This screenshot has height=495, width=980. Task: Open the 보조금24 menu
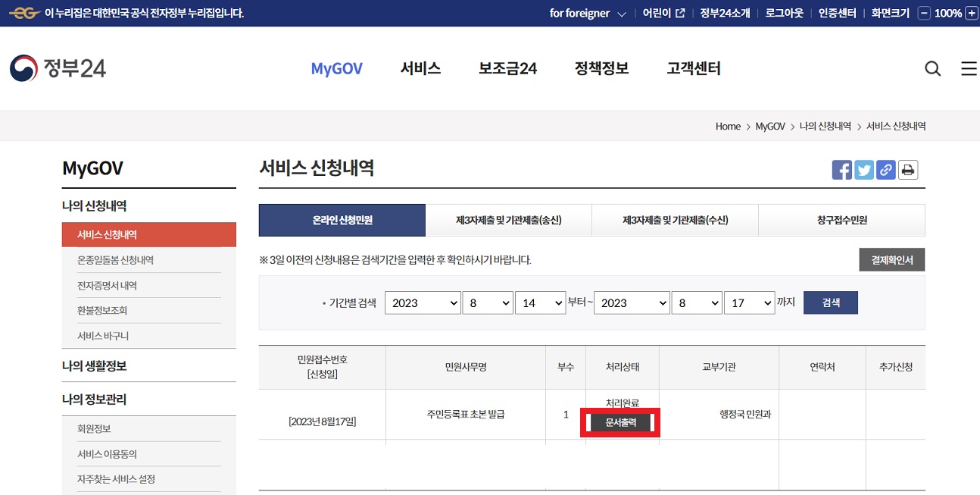point(507,68)
